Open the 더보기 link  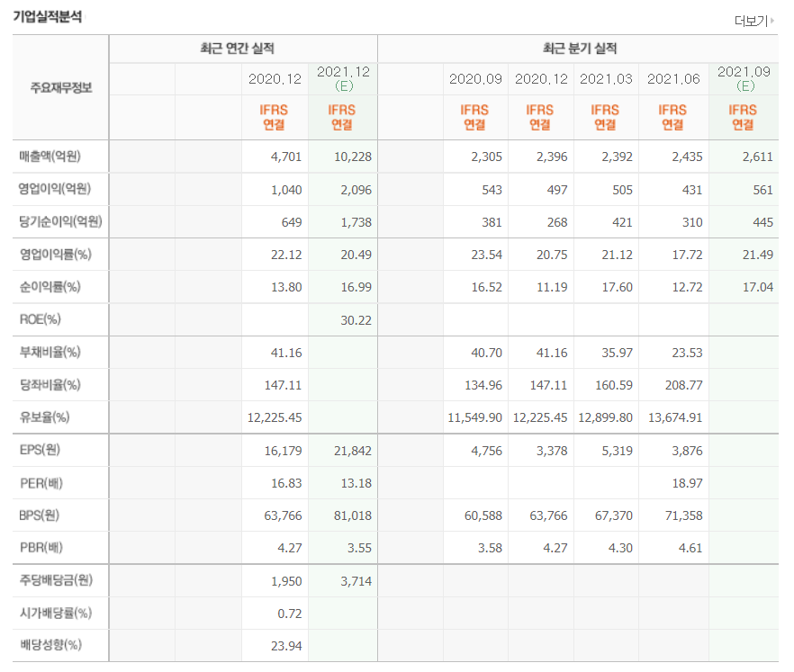point(754,21)
